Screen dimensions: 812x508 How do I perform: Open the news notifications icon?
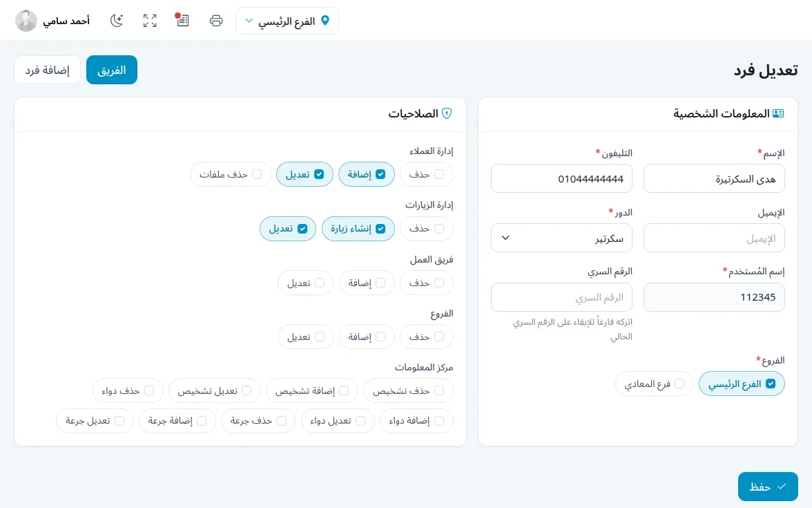(182, 20)
